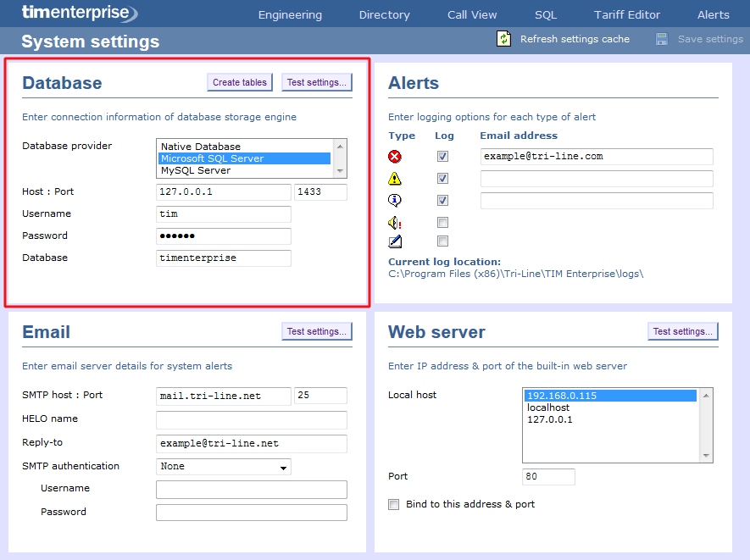The height and width of the screenshot is (560, 750).
Task: Open the Tariff Editor menu
Action: pyautogui.click(x=627, y=14)
